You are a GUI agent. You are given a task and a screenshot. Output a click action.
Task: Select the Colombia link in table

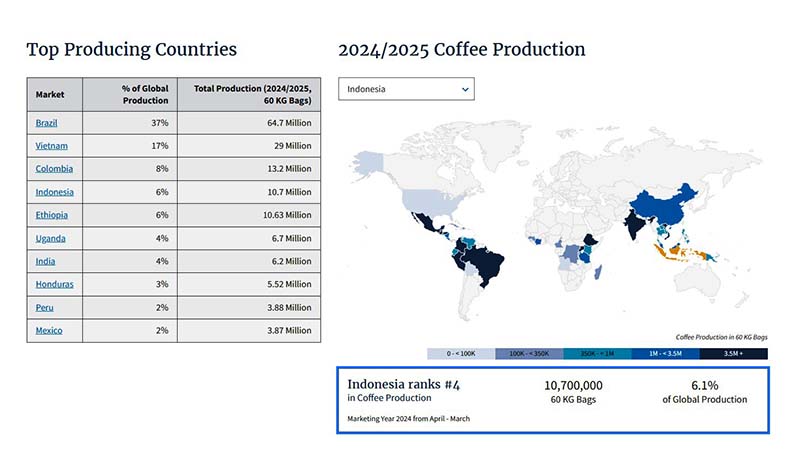53,169
